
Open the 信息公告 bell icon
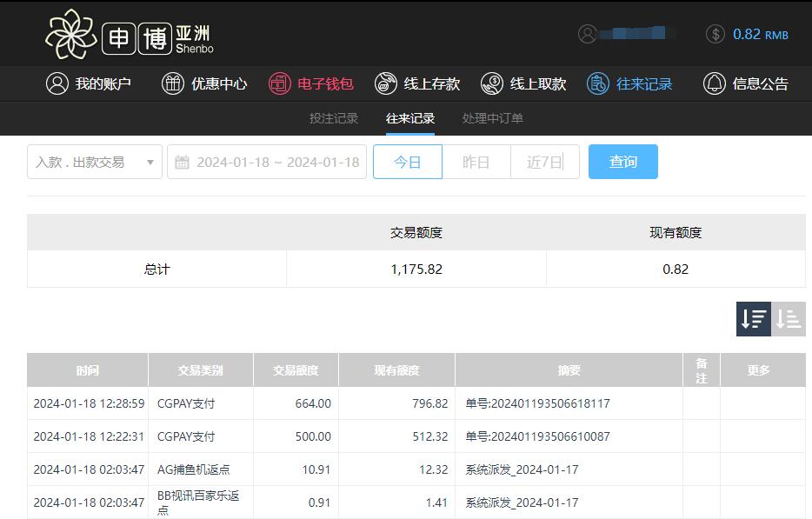coord(714,83)
